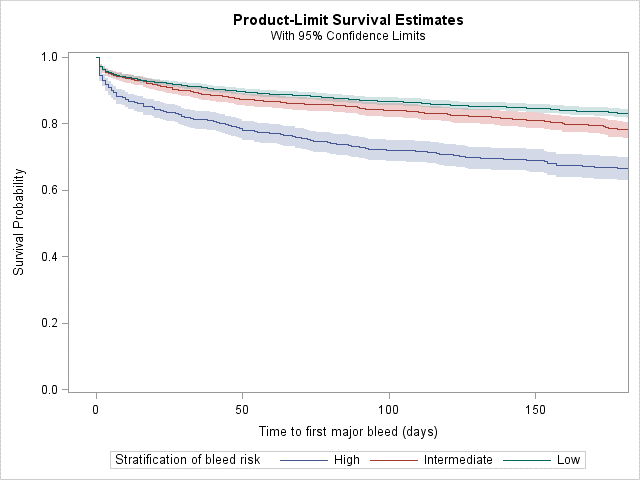
Task: Click the "Stratification of bleed risk" legend title
Action: click(188, 460)
